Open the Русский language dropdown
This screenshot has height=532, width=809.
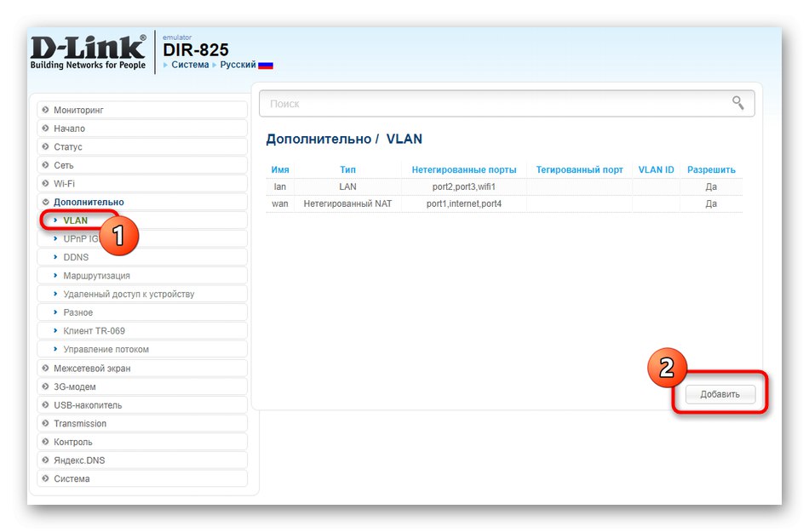coord(238,65)
